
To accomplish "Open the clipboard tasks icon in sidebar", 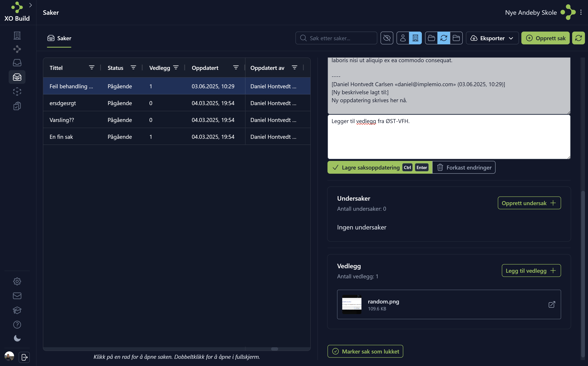I will (x=17, y=106).
